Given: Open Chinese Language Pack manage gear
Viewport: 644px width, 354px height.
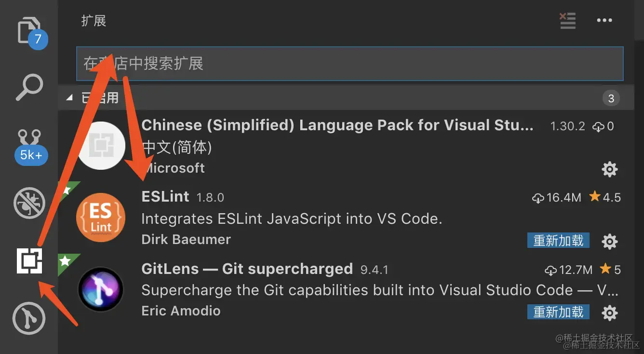Looking at the screenshot, I should 610,169.
